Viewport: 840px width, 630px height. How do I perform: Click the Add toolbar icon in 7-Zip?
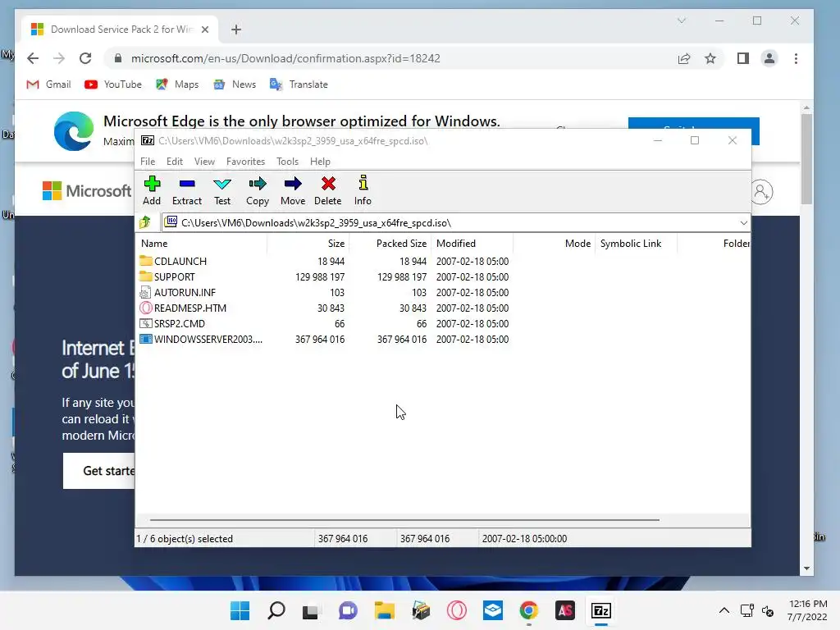tap(152, 190)
